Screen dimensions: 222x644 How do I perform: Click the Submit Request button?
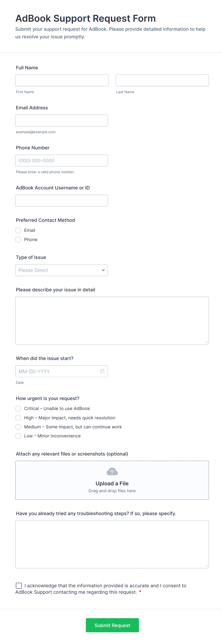point(112,625)
